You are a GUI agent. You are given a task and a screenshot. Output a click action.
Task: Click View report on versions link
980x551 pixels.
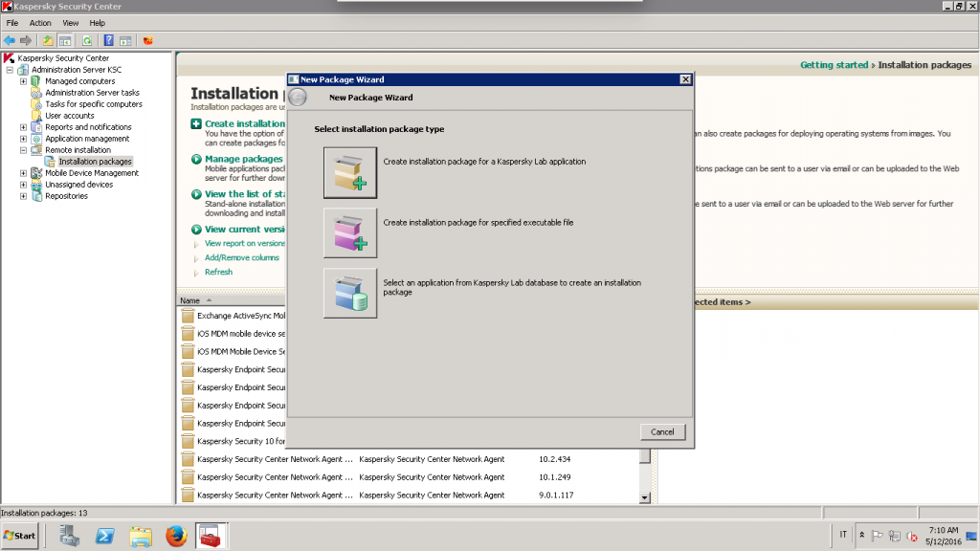(244, 244)
